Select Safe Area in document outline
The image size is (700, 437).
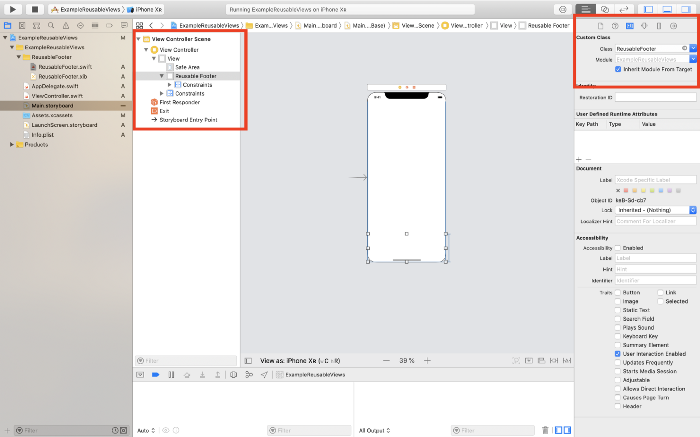coord(187,67)
